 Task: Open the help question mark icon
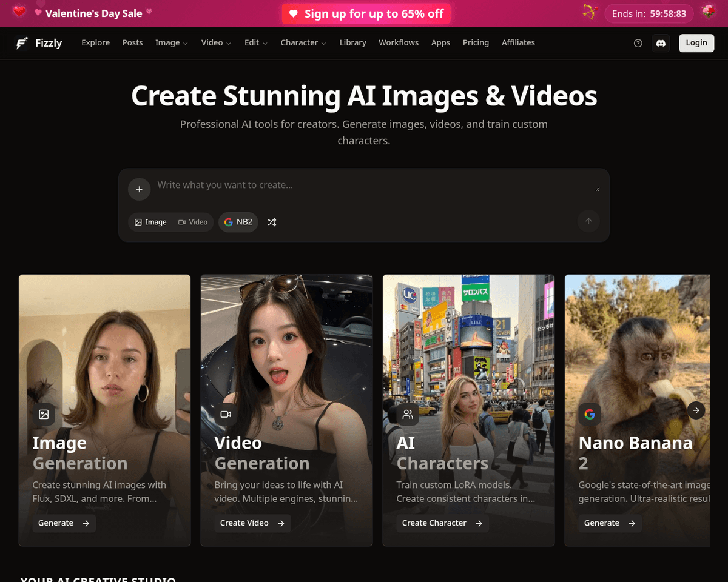(638, 43)
